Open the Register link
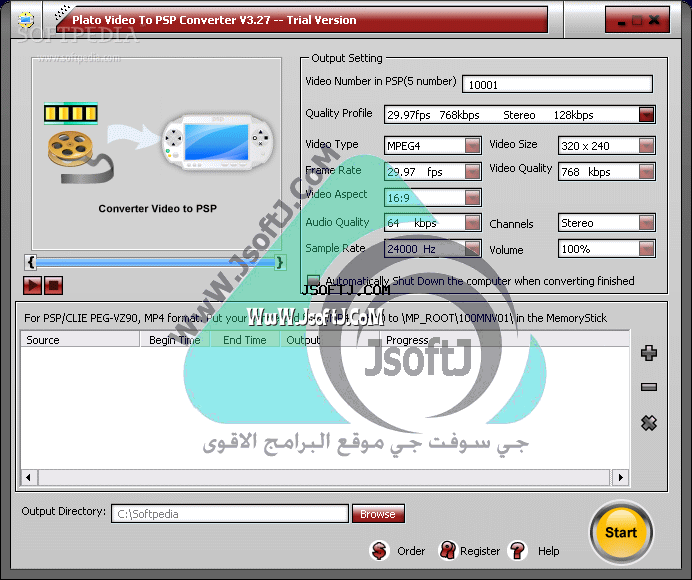This screenshot has height=580, width=692. pos(480,551)
